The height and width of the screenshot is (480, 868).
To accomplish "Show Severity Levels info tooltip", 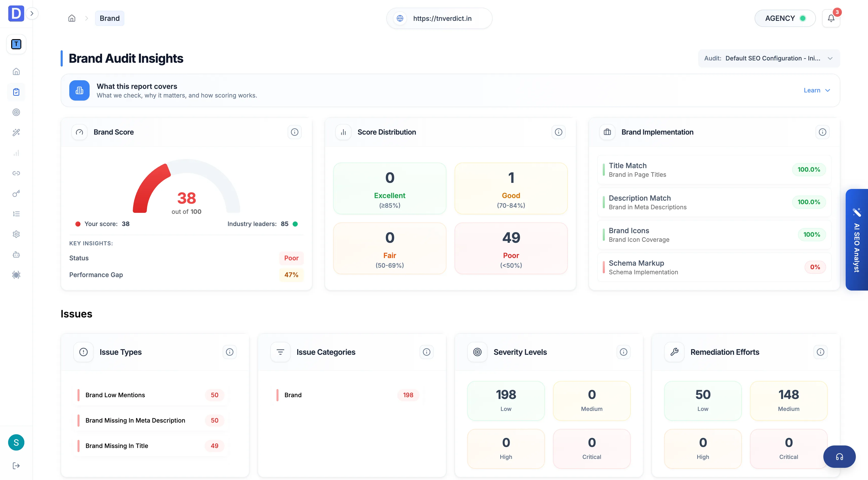I will tap(623, 352).
